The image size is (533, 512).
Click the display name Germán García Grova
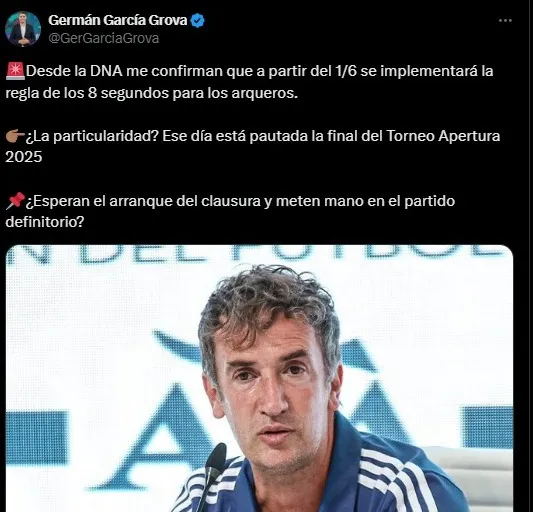[118, 20]
